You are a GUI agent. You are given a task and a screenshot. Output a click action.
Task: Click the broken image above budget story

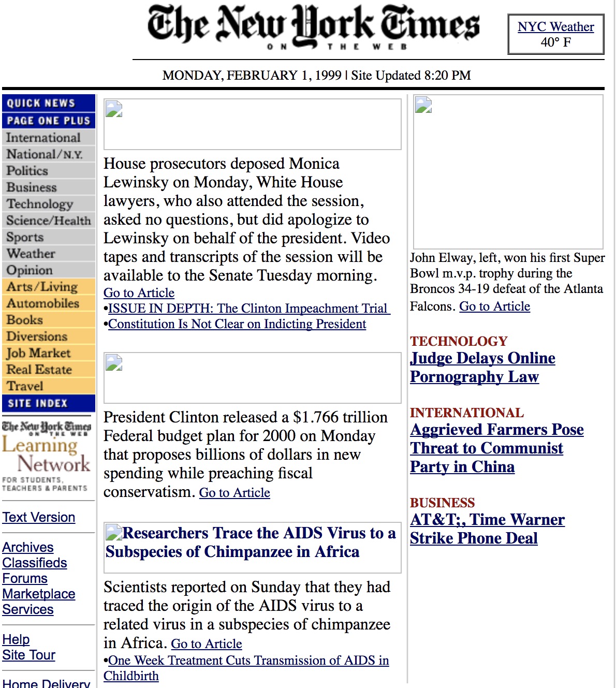(x=252, y=378)
